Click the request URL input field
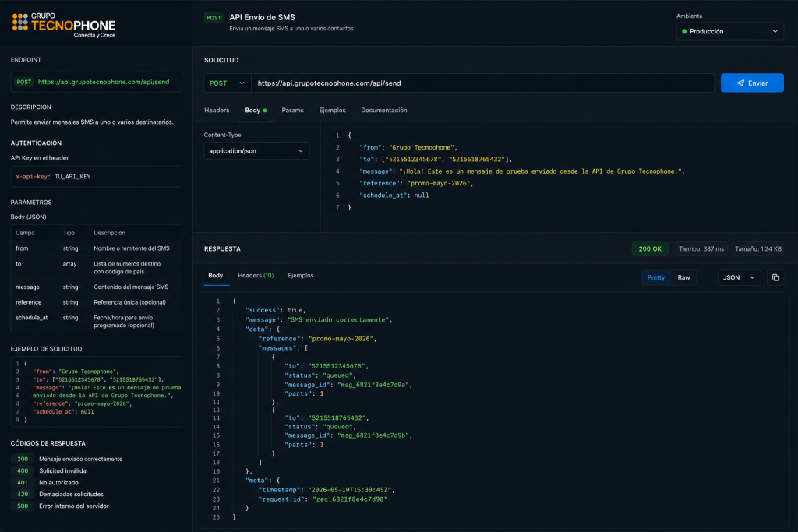This screenshot has height=532, width=798. tap(482, 83)
